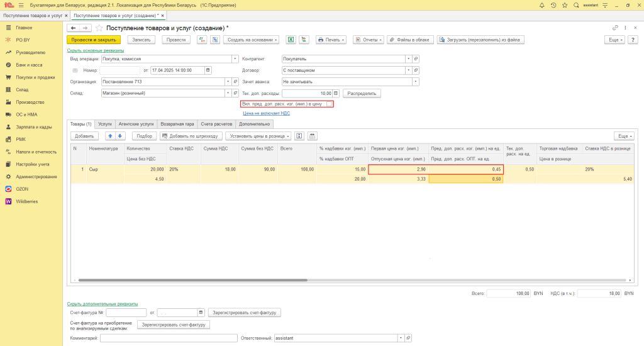The height and width of the screenshot is (346, 644).
Task: Switch to Возвратная тара tab
Action: (x=177, y=124)
